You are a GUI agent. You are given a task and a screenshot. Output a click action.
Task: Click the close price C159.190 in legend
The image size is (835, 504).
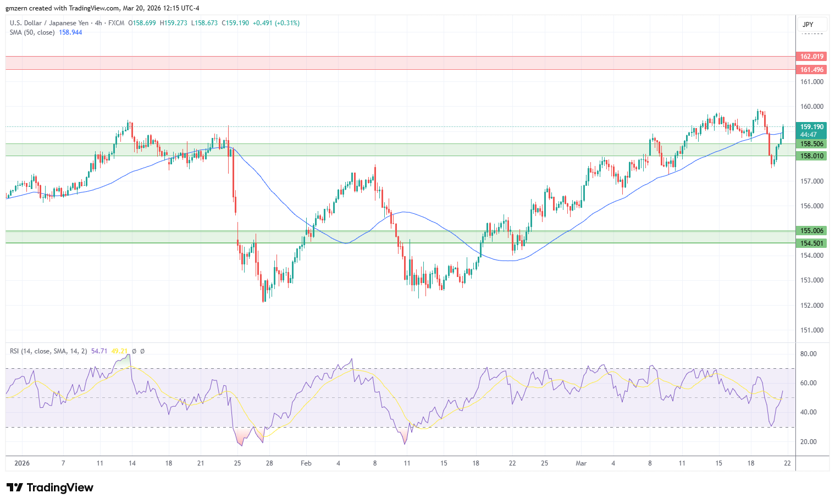point(235,23)
